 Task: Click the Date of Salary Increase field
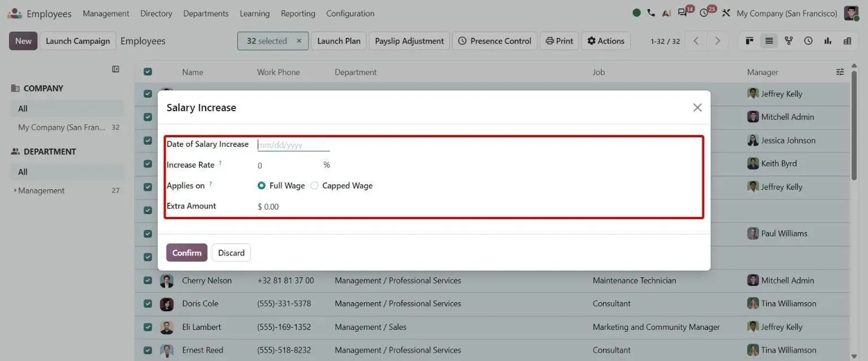[x=293, y=145]
